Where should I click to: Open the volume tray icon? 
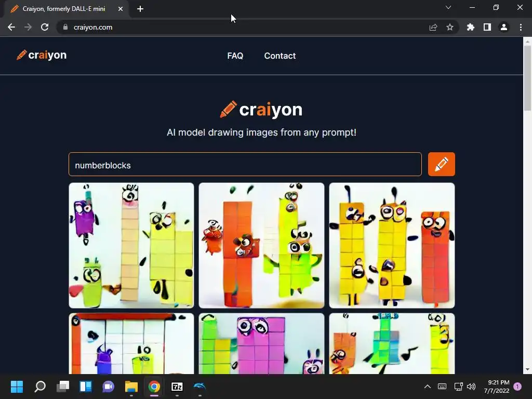(x=471, y=387)
